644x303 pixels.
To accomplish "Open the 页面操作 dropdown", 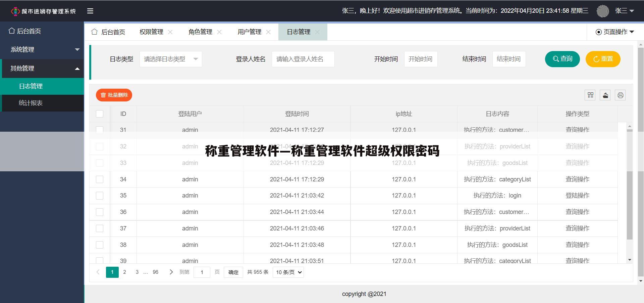I will (615, 32).
